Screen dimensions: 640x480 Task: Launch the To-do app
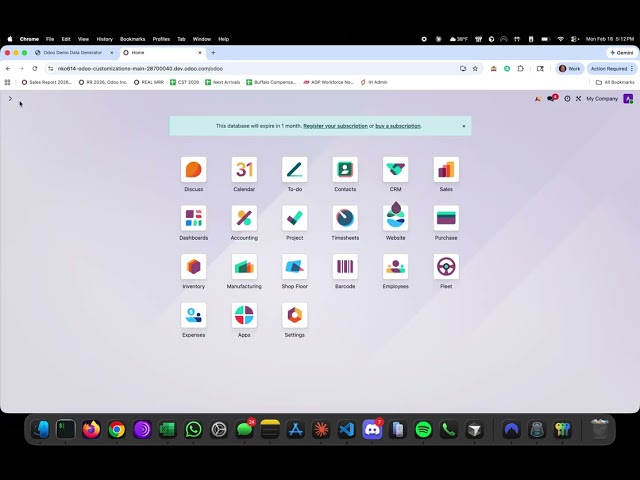point(294,169)
